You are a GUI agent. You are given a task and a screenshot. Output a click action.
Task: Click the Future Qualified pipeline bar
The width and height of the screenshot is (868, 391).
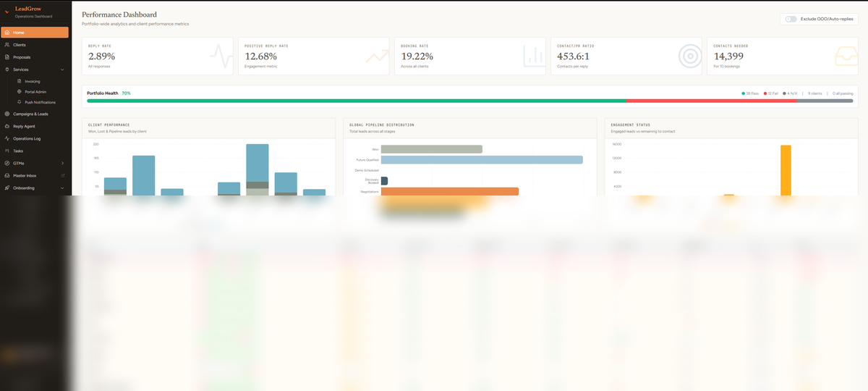(482, 160)
